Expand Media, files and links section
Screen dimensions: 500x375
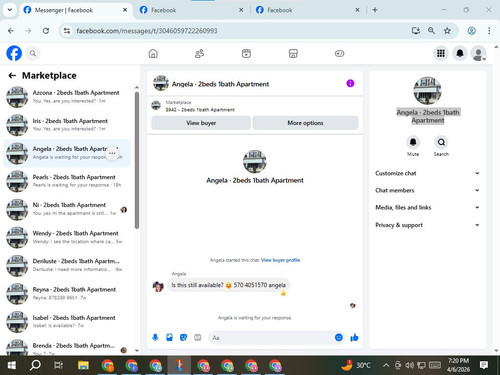(427, 207)
